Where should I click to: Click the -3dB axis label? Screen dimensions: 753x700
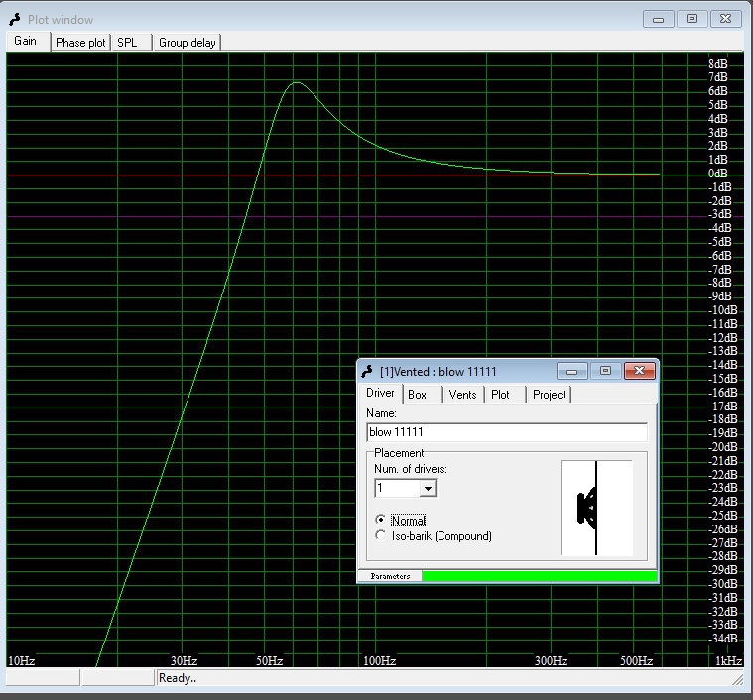[x=720, y=214]
